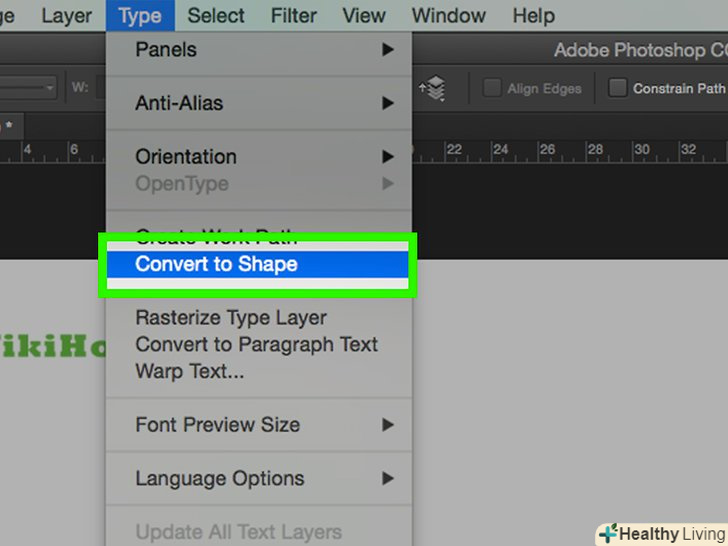Choose Convert to Paragraph Text
The height and width of the screenshot is (546, 728).
pos(256,345)
